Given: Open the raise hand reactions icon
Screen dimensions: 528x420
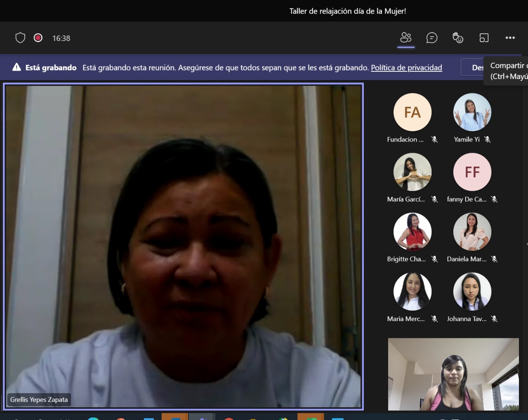Looking at the screenshot, I should pos(458,38).
